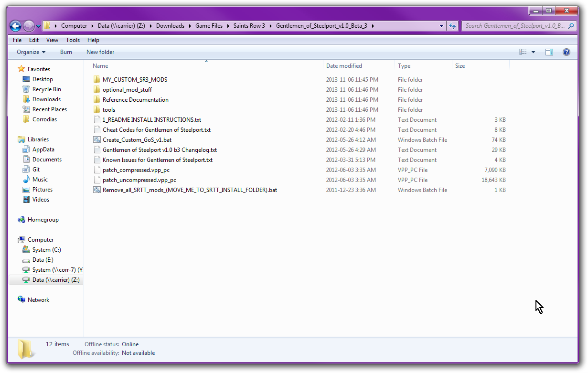Click the refresh button beside address bar
The image size is (588, 373).
(x=453, y=26)
